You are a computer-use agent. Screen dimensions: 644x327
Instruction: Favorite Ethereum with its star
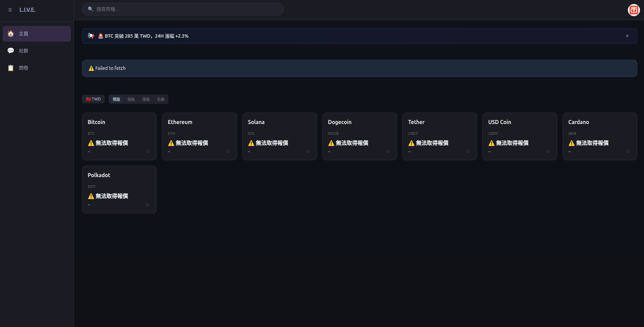coord(228,152)
